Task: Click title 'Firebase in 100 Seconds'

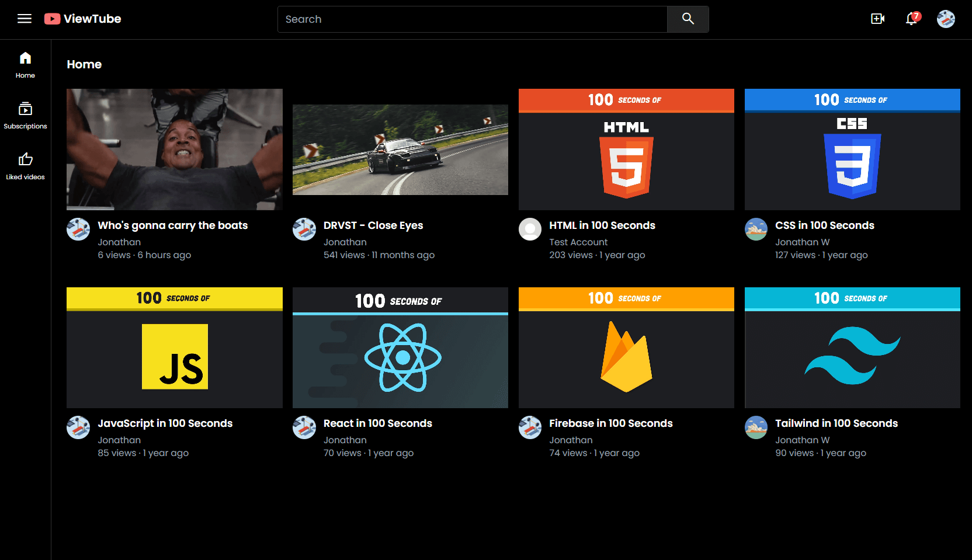Action: click(x=611, y=423)
